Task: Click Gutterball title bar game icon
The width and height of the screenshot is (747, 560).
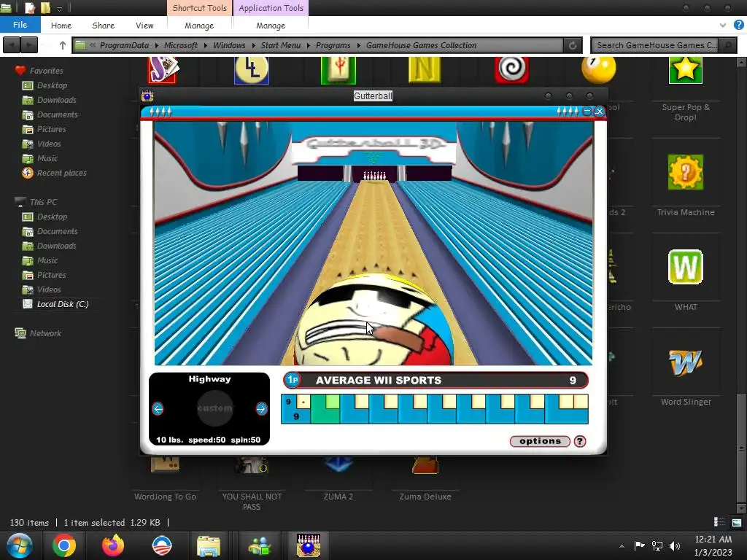Action: click(x=147, y=96)
